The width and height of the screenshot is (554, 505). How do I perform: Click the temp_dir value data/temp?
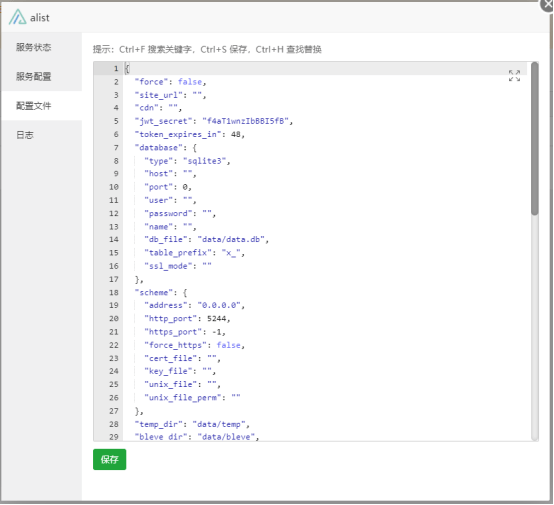tap(219, 424)
